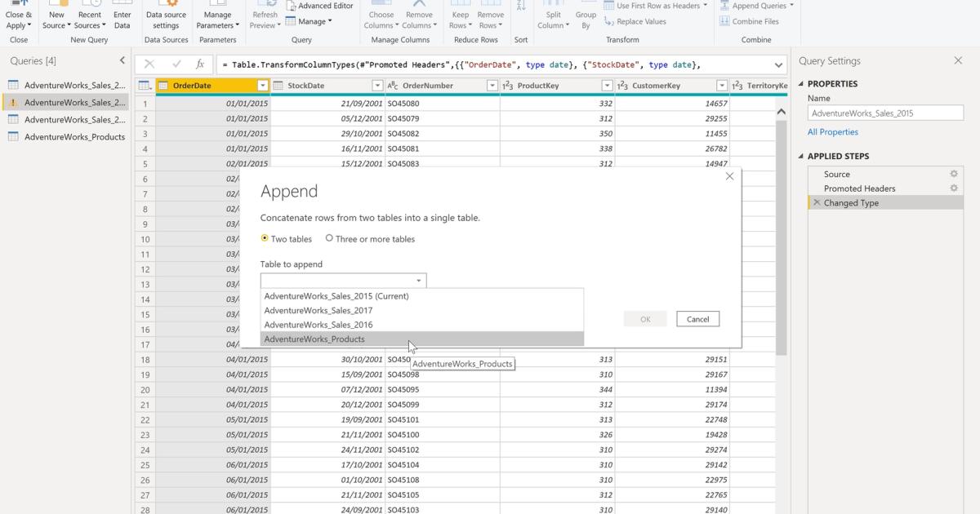Viewport: 980px width, 514px height.
Task: Cancel the Append dialog
Action: point(697,320)
